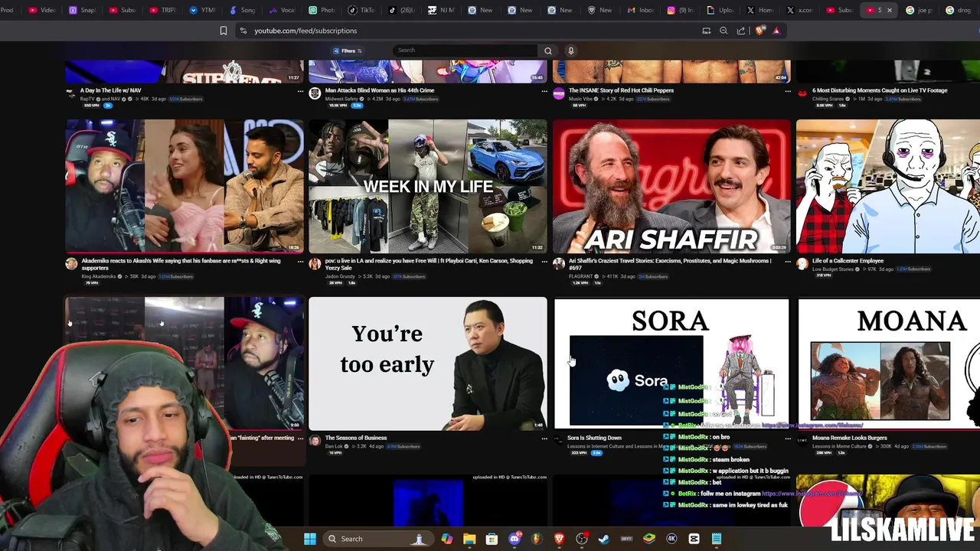Click the bookmark icon left of the address bar
Viewport: 980px width, 551px height.
coord(223,31)
